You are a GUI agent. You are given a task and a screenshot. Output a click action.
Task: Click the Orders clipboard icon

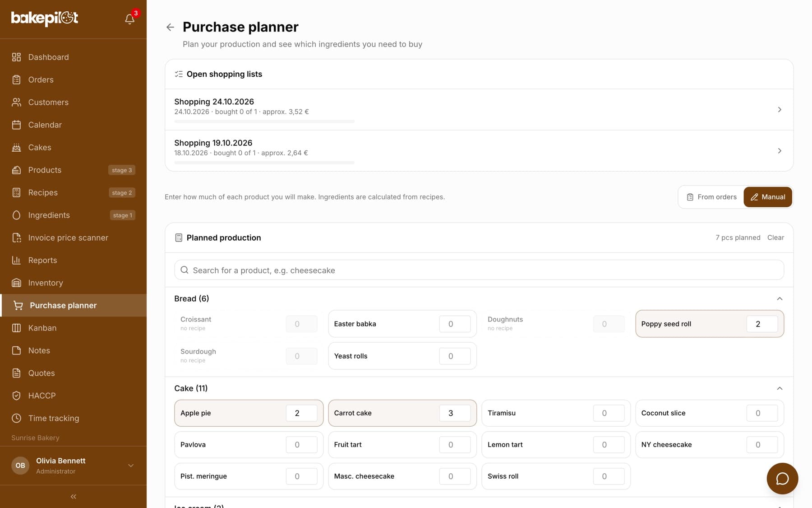point(16,79)
